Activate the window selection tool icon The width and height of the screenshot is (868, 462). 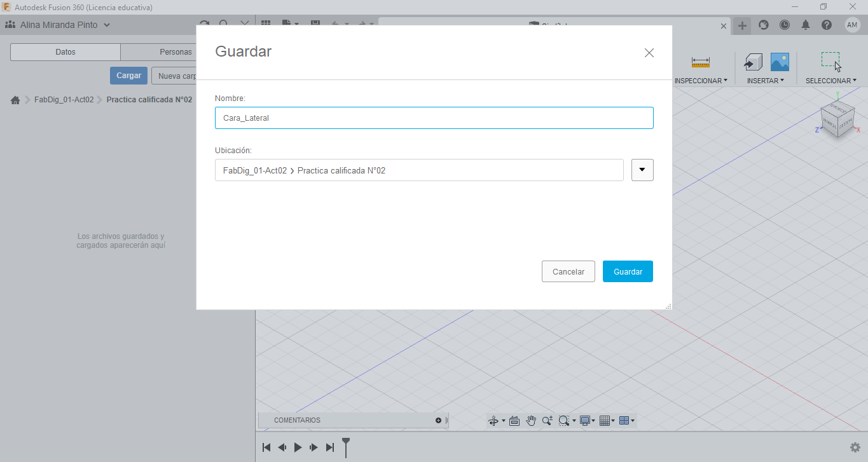click(830, 61)
